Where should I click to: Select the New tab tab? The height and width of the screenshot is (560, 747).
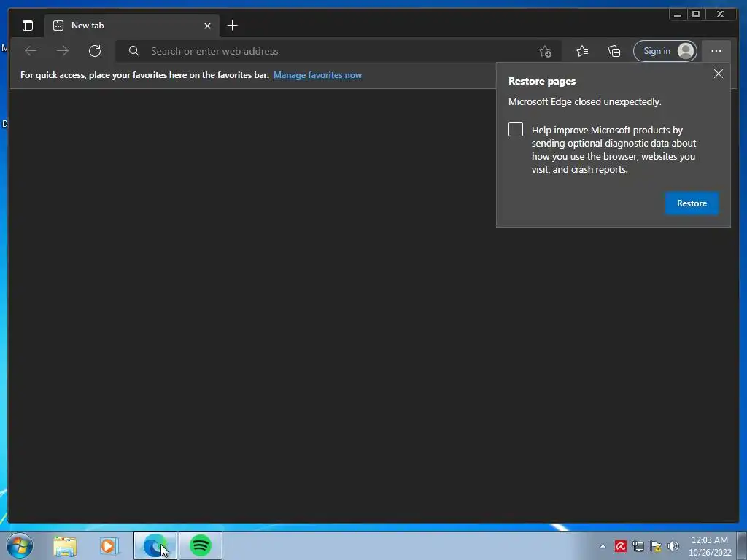[x=132, y=26]
